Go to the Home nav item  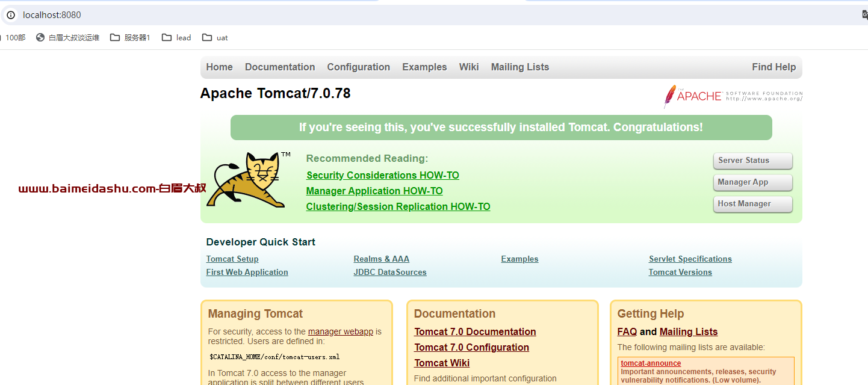(219, 67)
